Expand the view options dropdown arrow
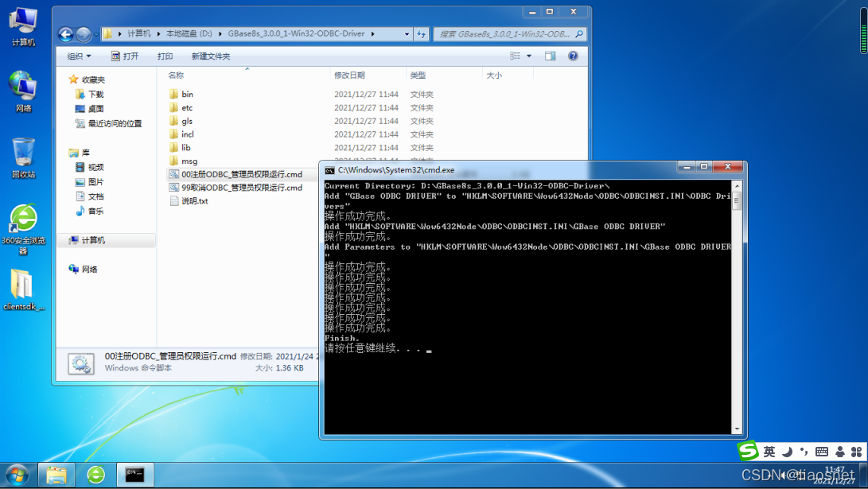The image size is (868, 489). point(528,56)
